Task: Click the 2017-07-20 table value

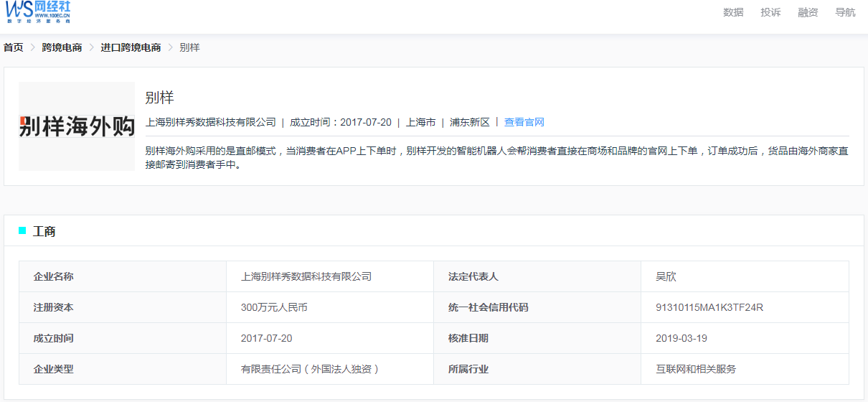Action: pos(267,338)
